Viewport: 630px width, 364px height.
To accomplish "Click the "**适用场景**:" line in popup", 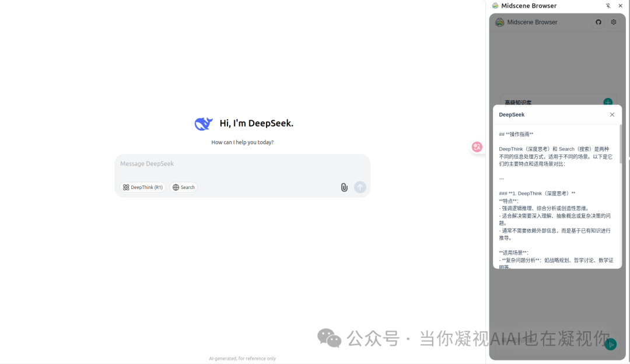I will tap(513, 253).
